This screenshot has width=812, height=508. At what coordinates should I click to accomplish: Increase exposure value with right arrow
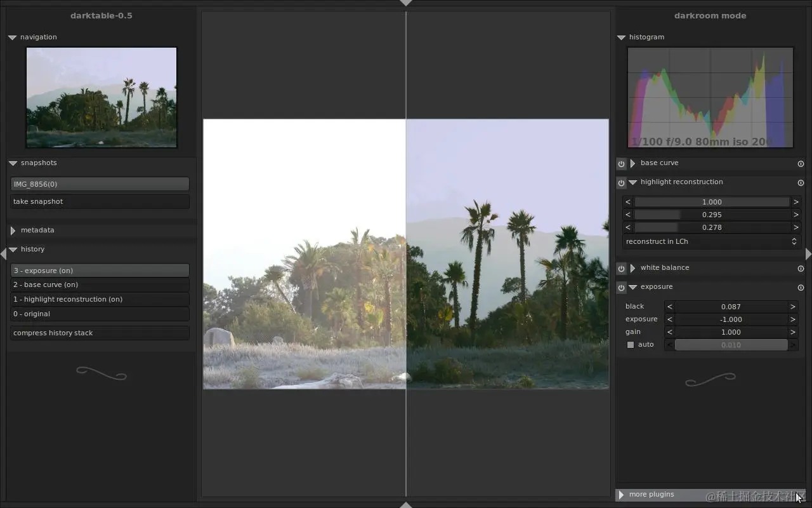[x=793, y=319]
